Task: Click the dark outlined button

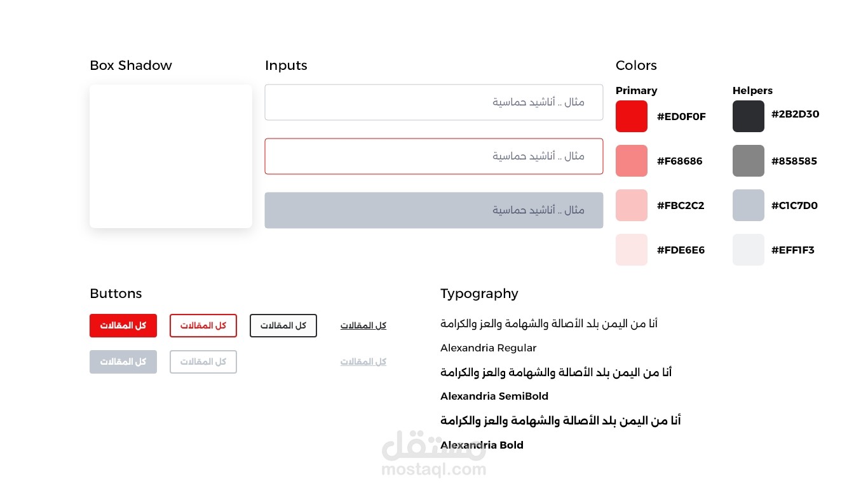Action: click(283, 325)
